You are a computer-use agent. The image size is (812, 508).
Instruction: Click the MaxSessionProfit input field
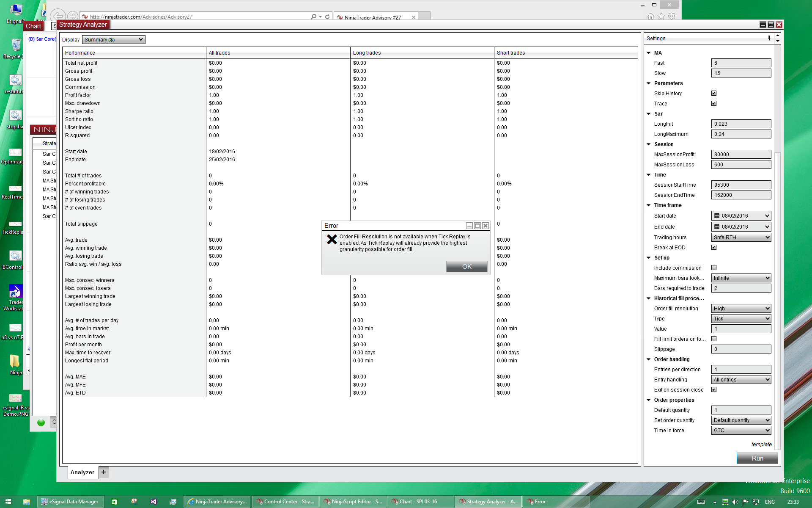pos(741,155)
